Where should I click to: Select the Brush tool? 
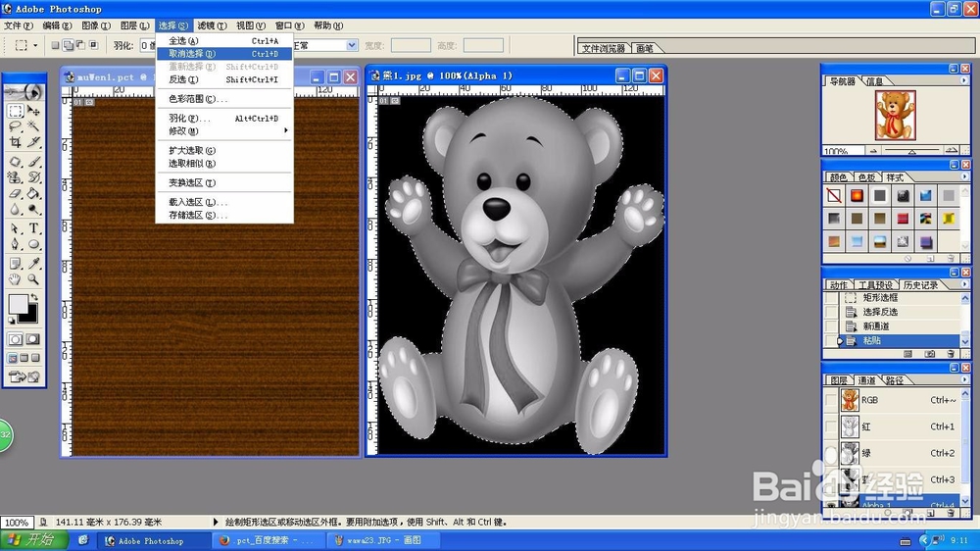(x=33, y=162)
